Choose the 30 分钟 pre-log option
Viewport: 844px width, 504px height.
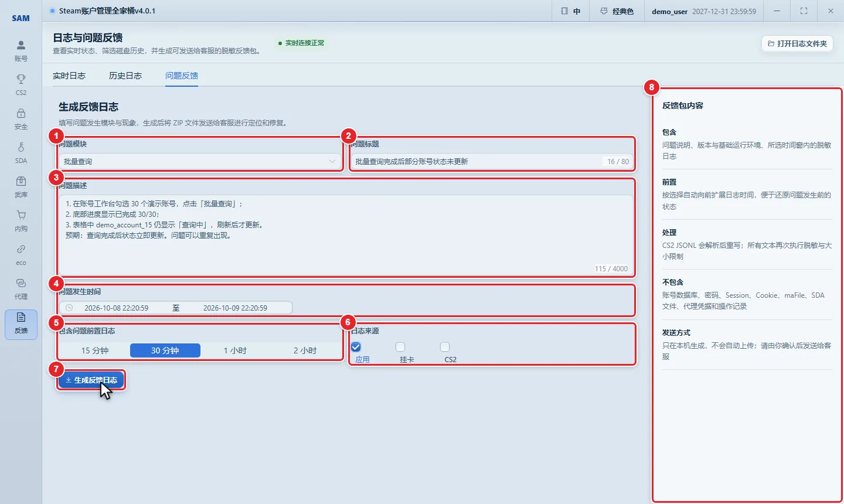coord(165,350)
